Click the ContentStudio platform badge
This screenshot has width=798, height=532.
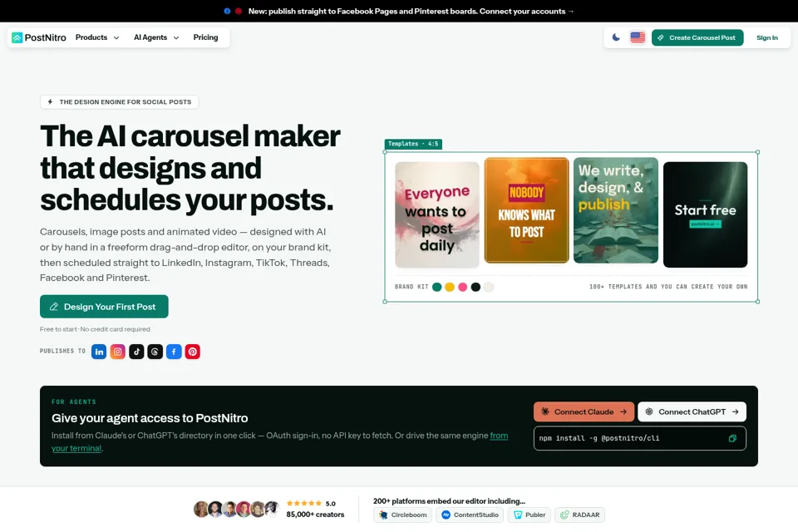pos(470,515)
